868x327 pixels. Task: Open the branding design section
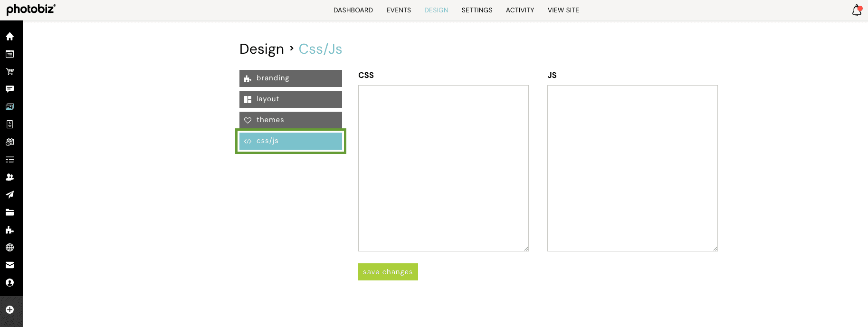291,78
